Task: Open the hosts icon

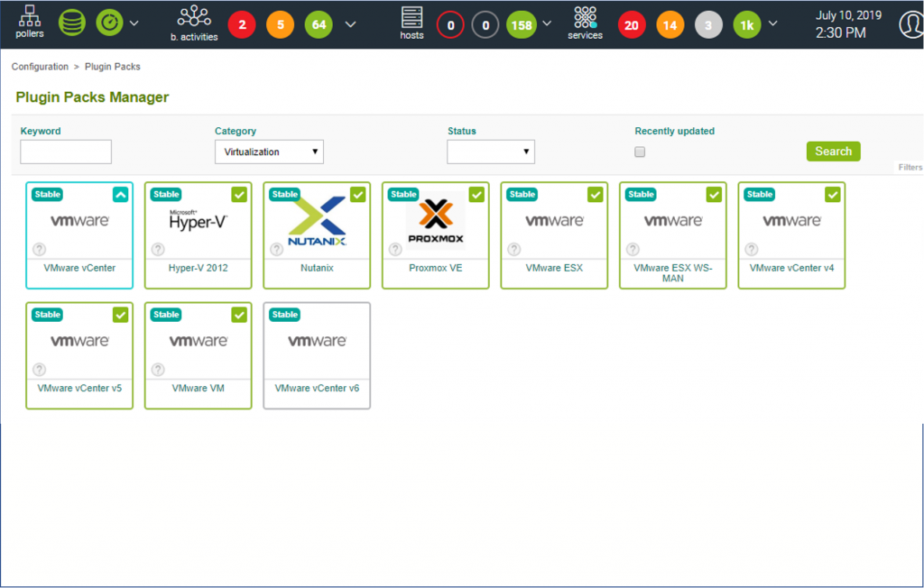Action: pyautogui.click(x=411, y=23)
